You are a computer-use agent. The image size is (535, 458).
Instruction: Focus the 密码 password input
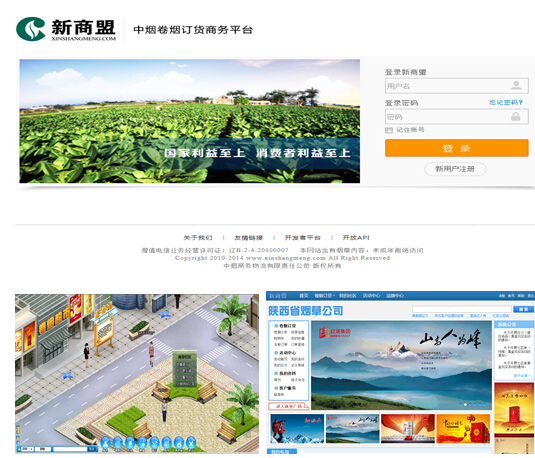point(457,117)
